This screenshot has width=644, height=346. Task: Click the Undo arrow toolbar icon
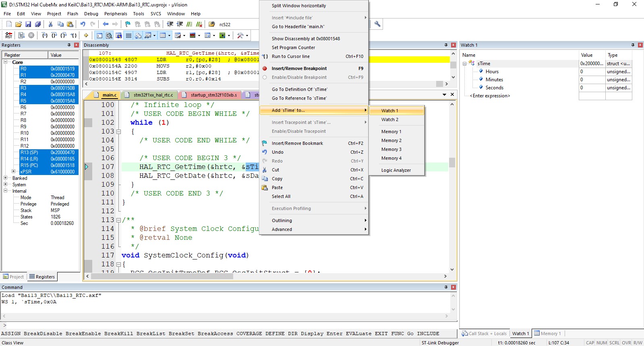pos(83,24)
